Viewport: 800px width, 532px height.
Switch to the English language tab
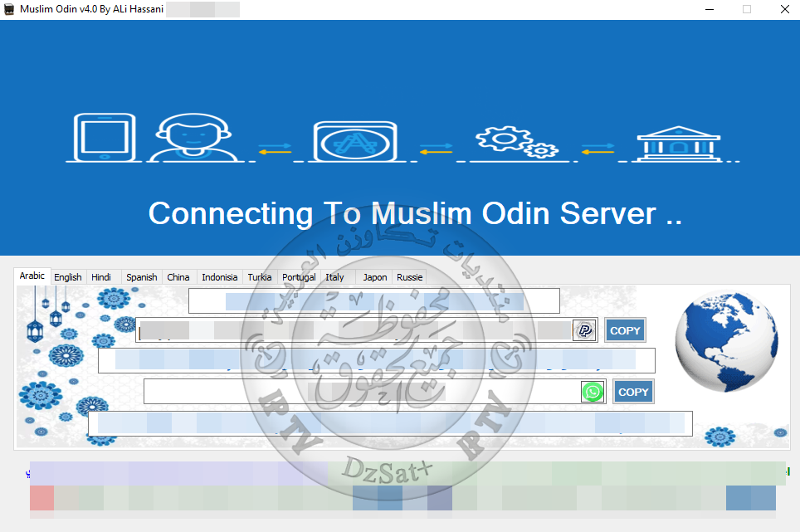click(68, 277)
